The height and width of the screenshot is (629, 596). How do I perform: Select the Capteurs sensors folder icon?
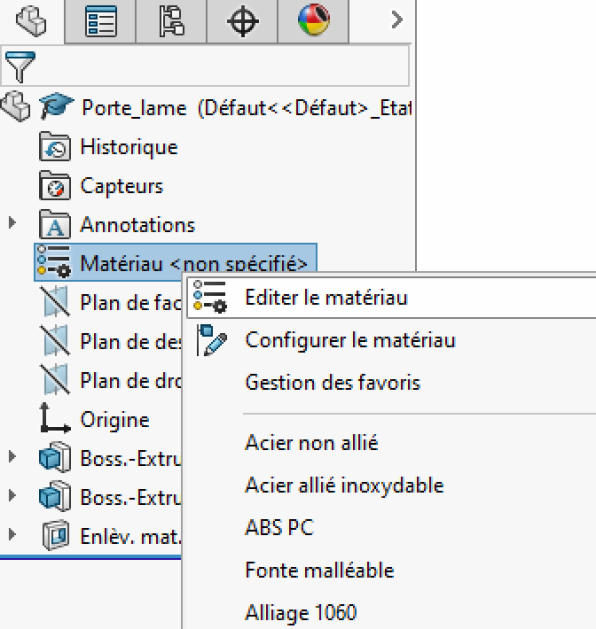coord(55,186)
